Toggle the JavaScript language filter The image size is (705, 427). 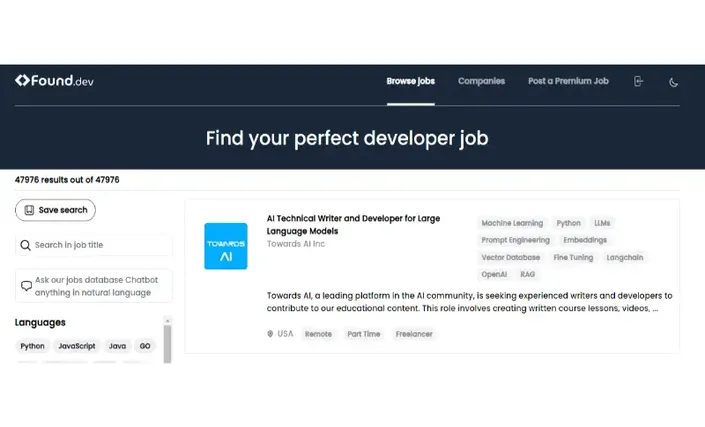[77, 346]
